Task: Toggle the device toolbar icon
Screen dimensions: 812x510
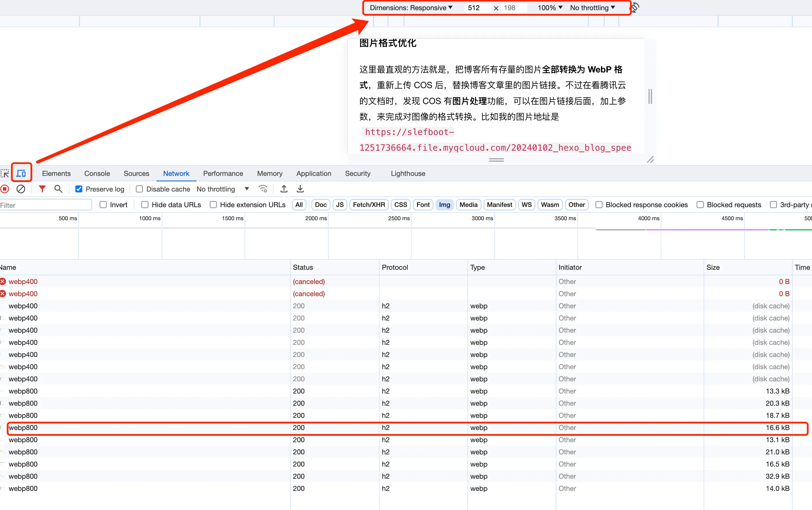Action: [x=21, y=173]
